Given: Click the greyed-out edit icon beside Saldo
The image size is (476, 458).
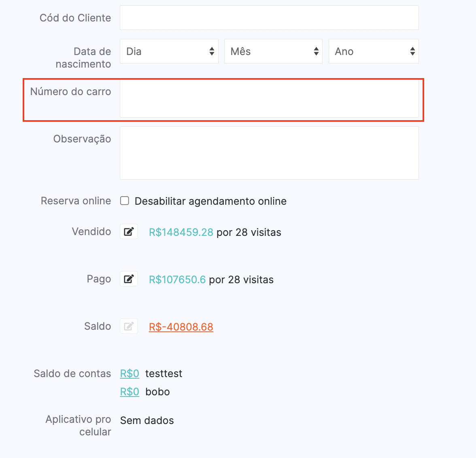Looking at the screenshot, I should [129, 326].
